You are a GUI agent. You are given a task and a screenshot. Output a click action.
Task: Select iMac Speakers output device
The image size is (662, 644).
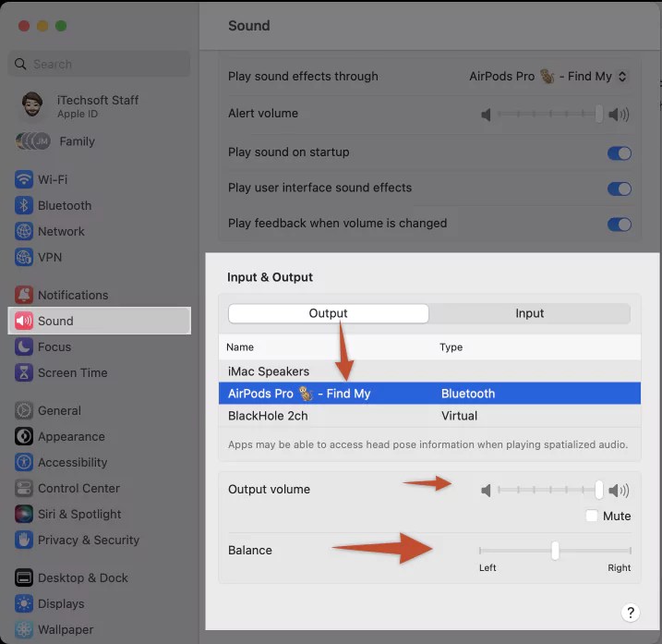click(429, 371)
